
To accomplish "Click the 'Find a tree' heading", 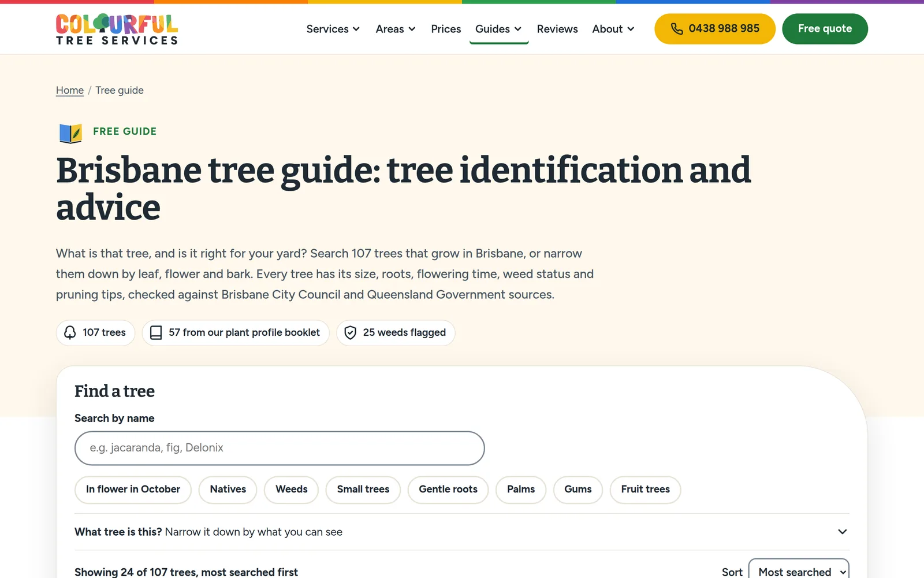I will (x=114, y=391).
